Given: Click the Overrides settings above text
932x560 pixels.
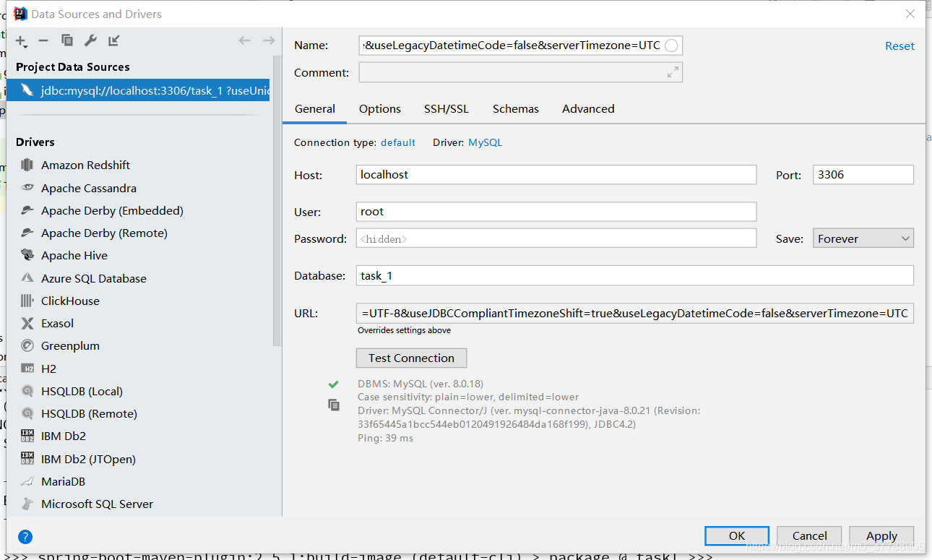Looking at the screenshot, I should (x=404, y=330).
